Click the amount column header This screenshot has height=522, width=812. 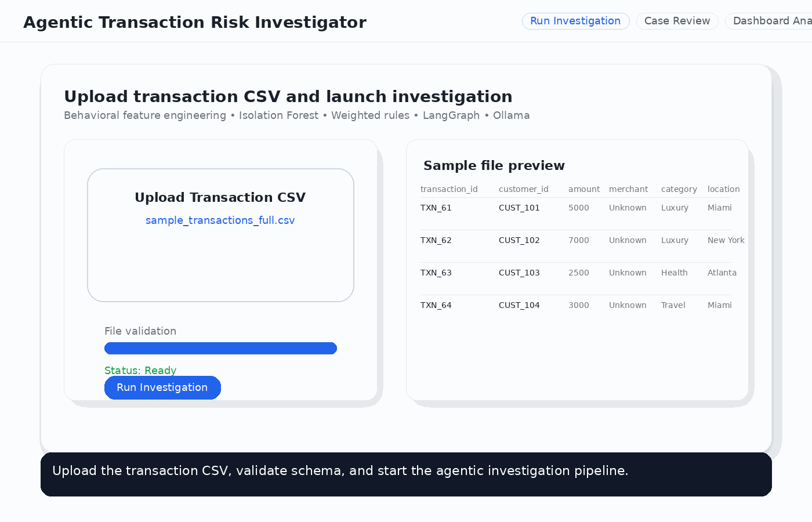pos(583,189)
